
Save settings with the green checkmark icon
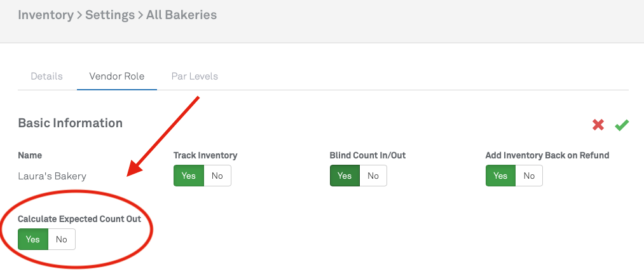pos(622,125)
